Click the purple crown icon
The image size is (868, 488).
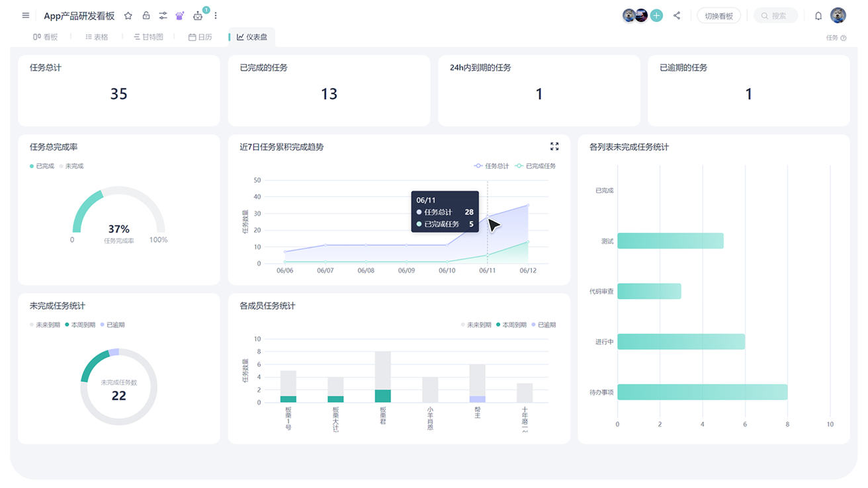[x=179, y=15]
